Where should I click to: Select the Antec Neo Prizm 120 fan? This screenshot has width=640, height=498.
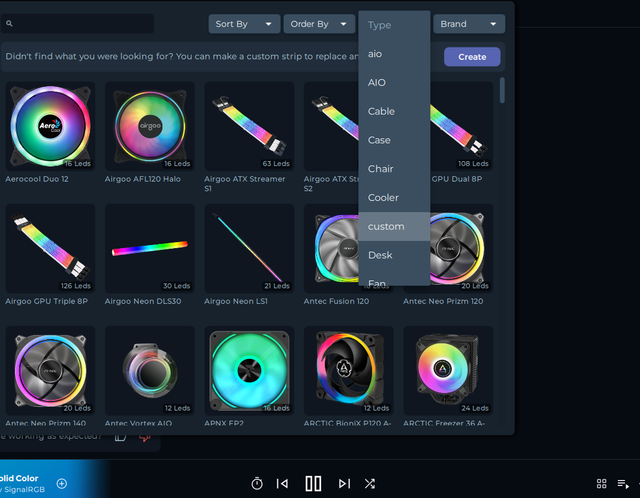coord(461,248)
